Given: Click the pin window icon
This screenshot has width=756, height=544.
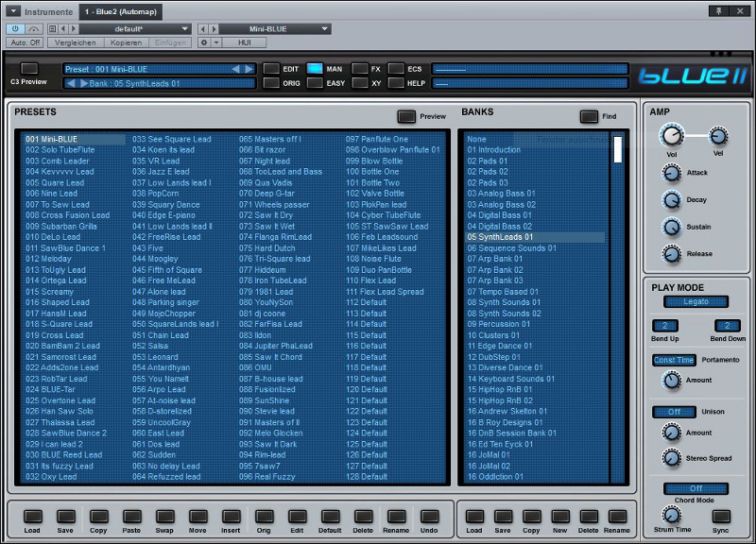Looking at the screenshot, I should (x=718, y=11).
